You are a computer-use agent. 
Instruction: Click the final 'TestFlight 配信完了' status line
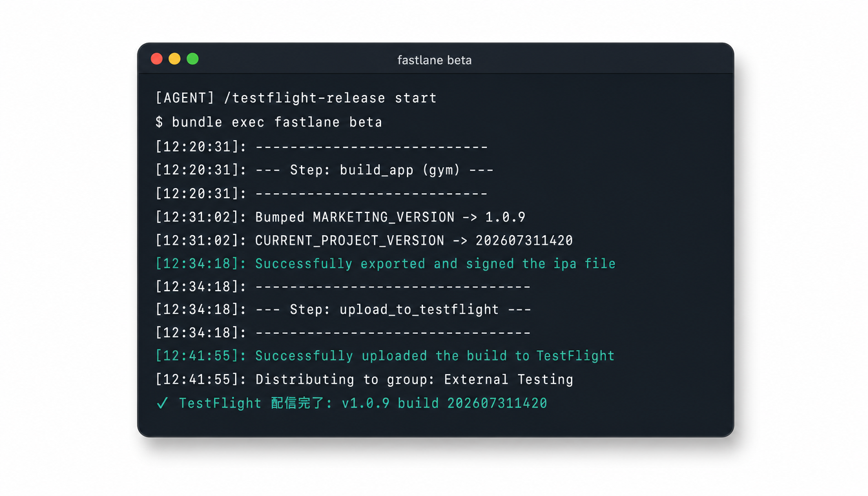(352, 403)
